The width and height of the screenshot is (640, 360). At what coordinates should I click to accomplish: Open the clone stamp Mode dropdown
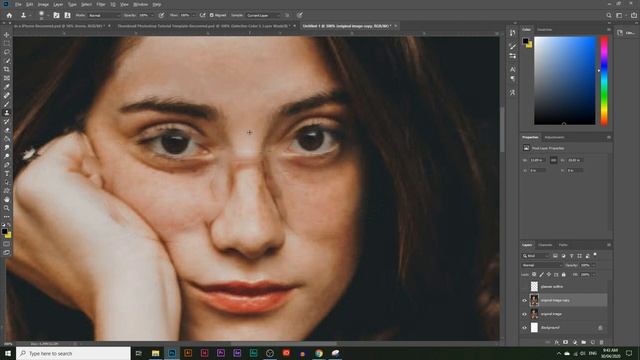(104, 15)
